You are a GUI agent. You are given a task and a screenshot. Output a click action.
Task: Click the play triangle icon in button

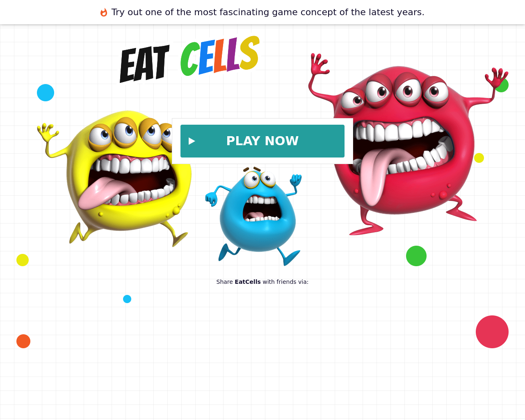point(192,141)
